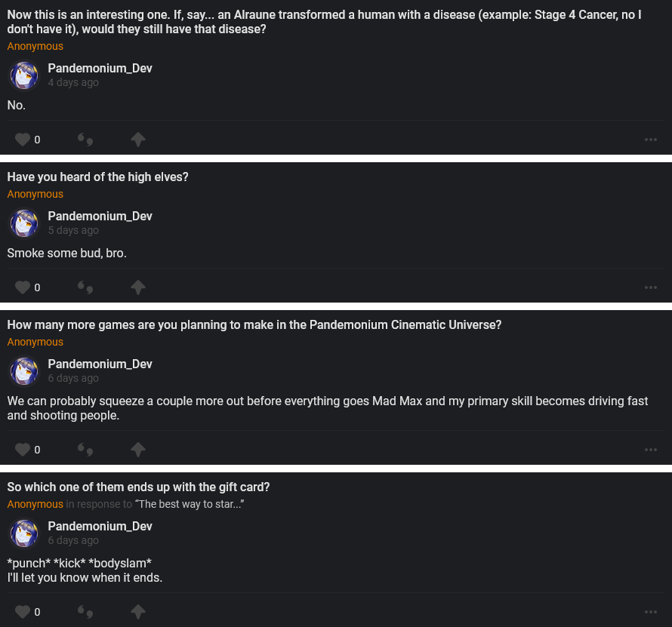Share the high elves answer
This screenshot has height=627, width=672.
tap(137, 287)
